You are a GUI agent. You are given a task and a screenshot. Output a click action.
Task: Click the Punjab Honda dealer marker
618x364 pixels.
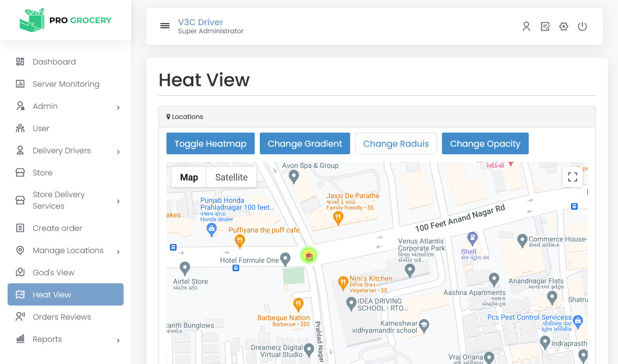pos(212,229)
